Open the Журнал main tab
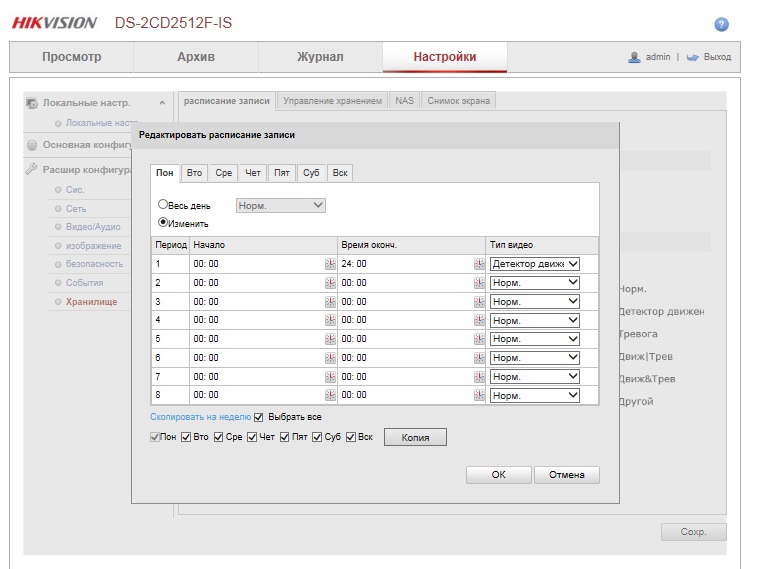759x569 pixels. [320, 57]
